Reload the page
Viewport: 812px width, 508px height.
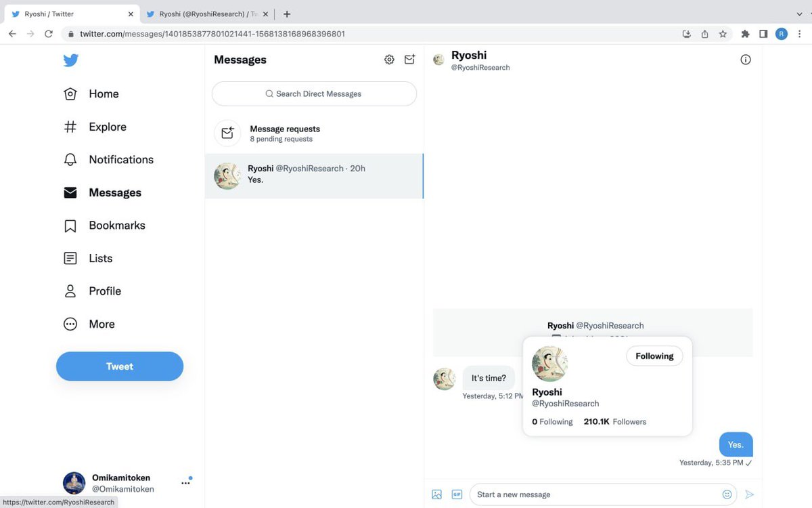pos(49,34)
